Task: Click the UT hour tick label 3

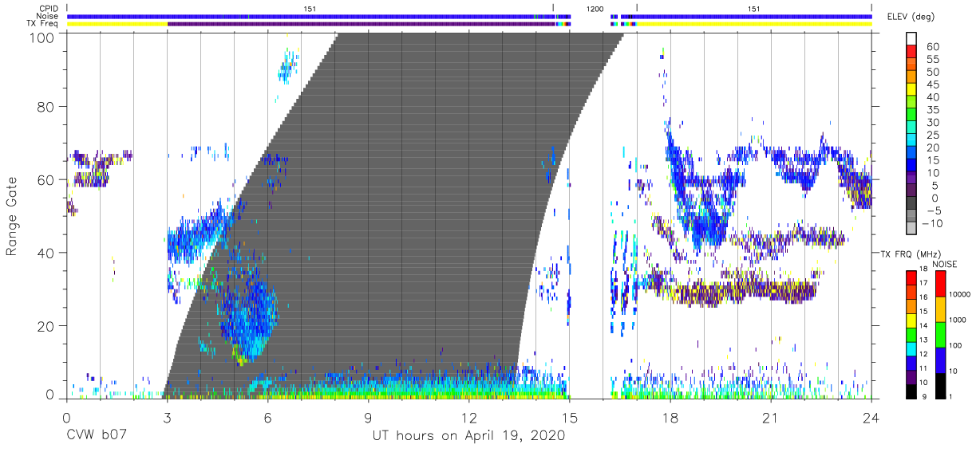Action: click(x=166, y=418)
